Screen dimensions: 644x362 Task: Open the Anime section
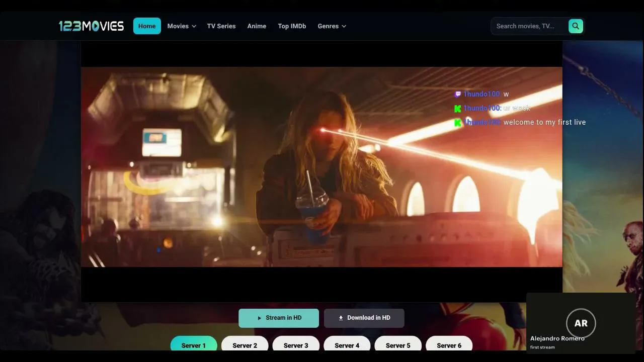(257, 26)
